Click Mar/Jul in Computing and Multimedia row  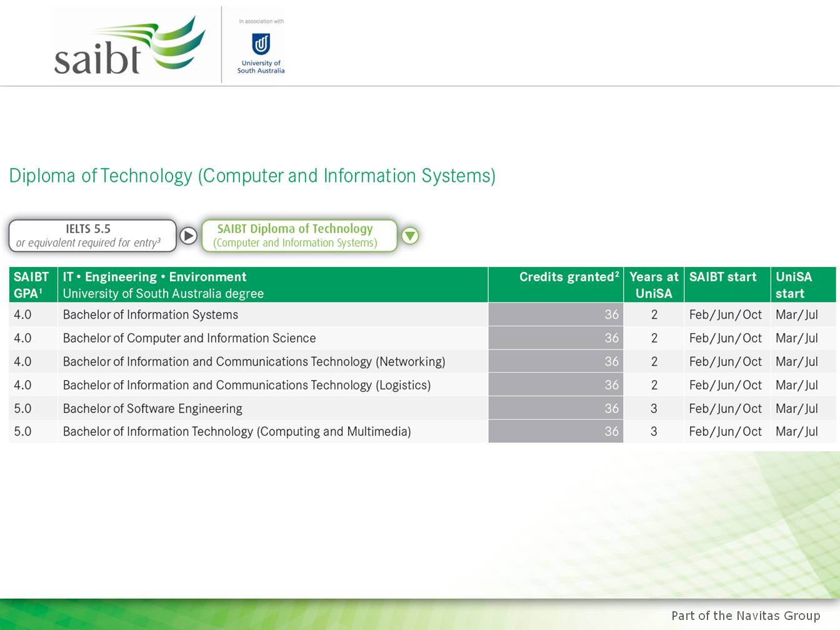tap(797, 432)
